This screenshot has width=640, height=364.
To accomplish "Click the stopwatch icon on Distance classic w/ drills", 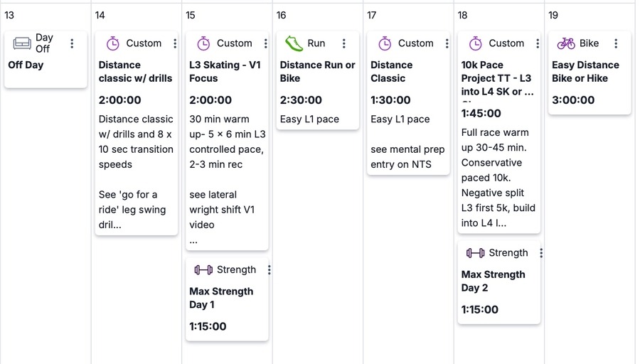I will [x=112, y=43].
